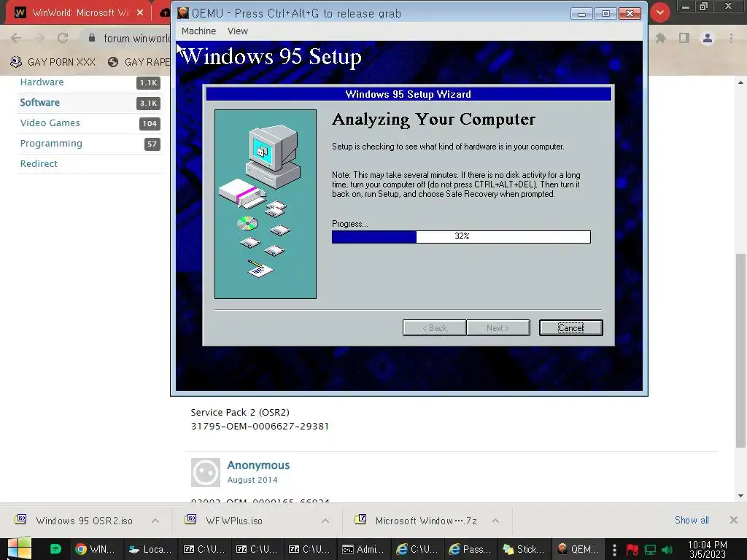Click the taskbar clock showing 10:04 PM
The height and width of the screenshot is (560, 747).
708,550
